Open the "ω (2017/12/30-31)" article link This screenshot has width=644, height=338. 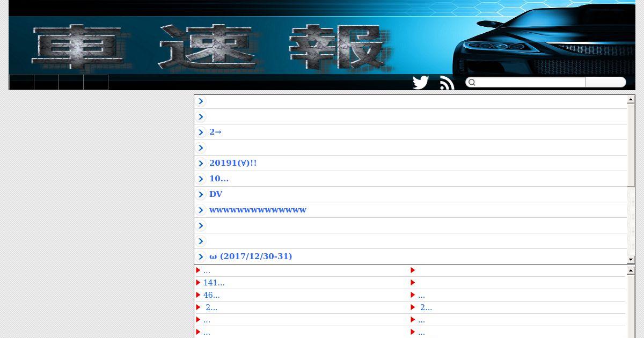pos(251,256)
